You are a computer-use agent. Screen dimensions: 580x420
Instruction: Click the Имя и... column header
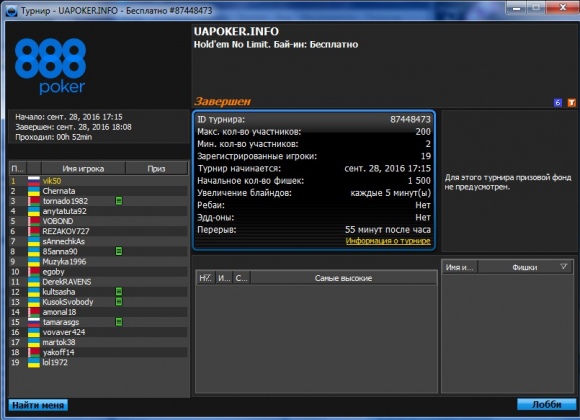[x=459, y=267]
